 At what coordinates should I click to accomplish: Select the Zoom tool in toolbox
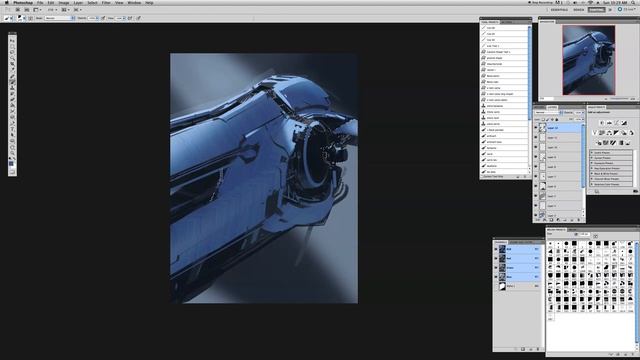tap(12, 153)
